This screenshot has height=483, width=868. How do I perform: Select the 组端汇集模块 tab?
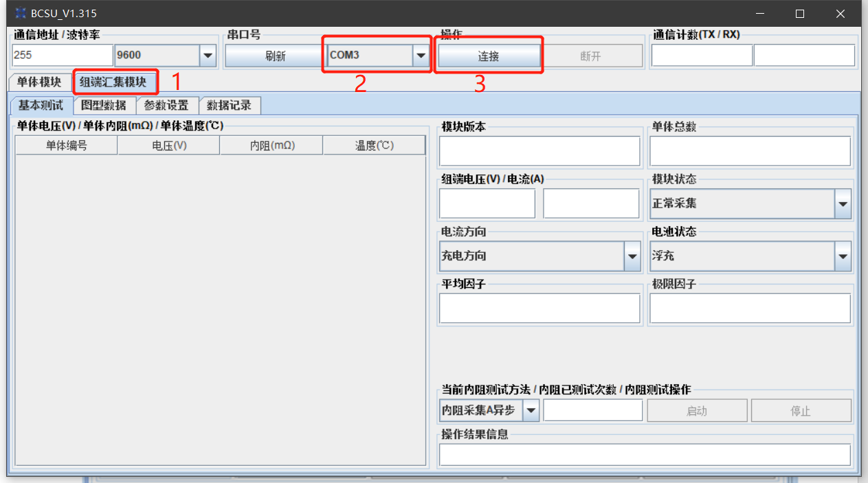(113, 82)
